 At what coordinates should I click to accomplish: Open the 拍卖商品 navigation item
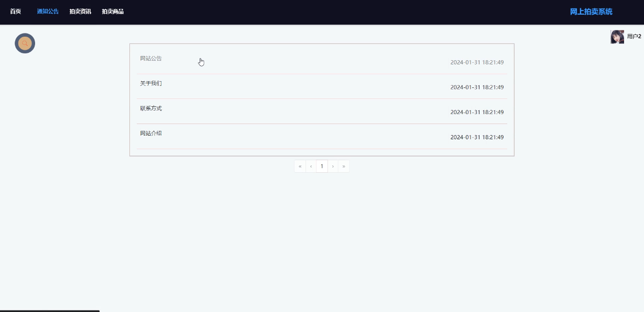coord(113,12)
